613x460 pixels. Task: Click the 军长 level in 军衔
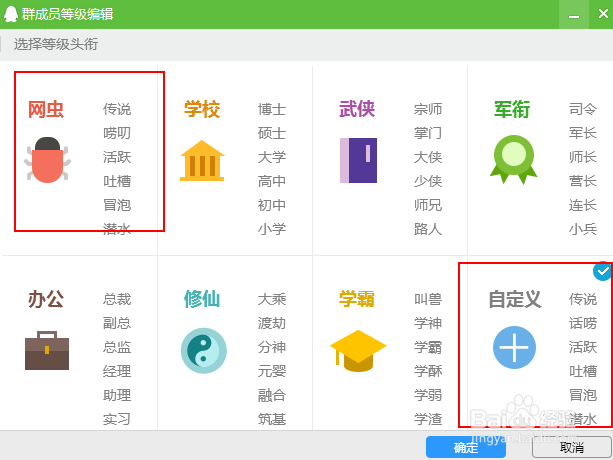[583, 133]
